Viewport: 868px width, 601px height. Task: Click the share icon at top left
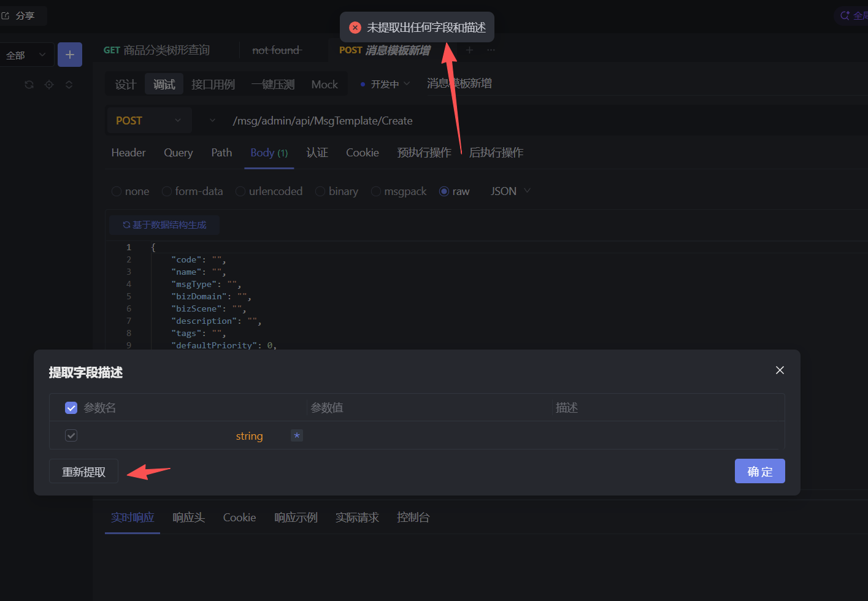coord(6,15)
